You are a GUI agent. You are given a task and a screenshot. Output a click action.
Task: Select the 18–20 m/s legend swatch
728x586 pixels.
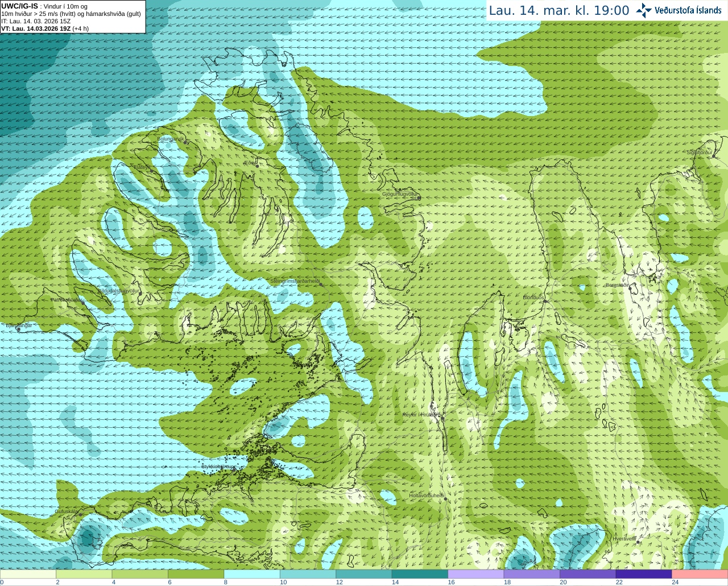(x=532, y=573)
